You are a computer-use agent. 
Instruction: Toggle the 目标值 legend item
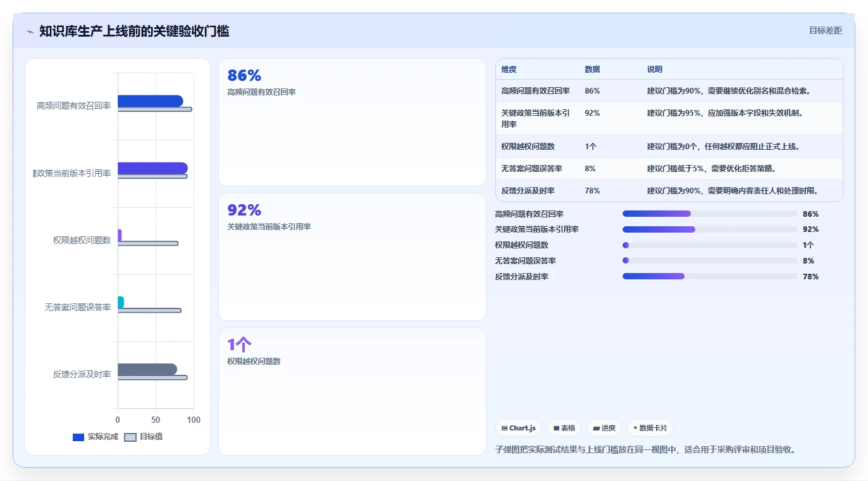[x=144, y=437]
